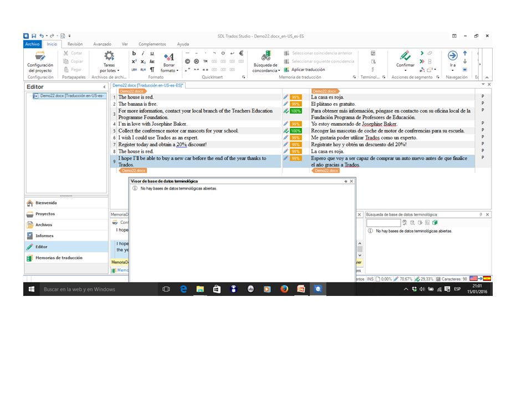Pin the Visor de base de datos terminológica panel
Screen dimensions: 532x399
[x=345, y=181]
